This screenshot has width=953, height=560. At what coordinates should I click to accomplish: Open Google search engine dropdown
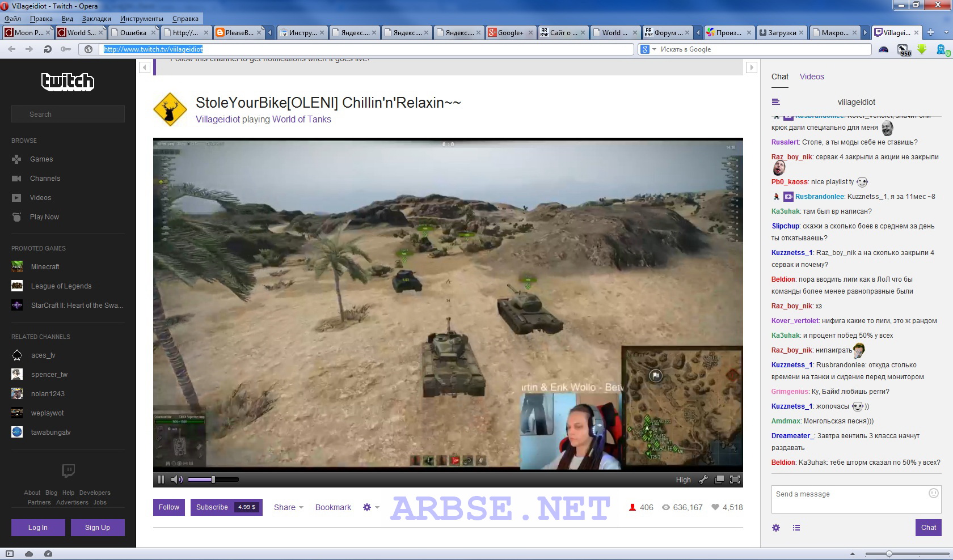point(648,49)
